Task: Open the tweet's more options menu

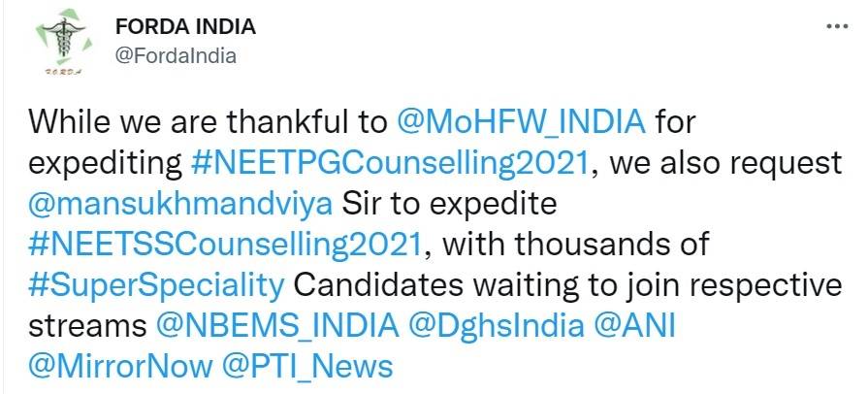Action: pos(834,26)
